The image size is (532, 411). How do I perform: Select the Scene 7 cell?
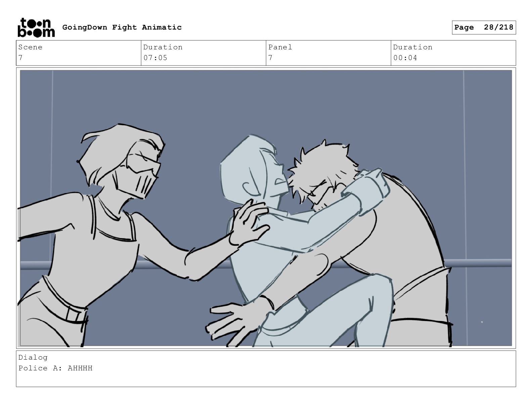point(79,53)
